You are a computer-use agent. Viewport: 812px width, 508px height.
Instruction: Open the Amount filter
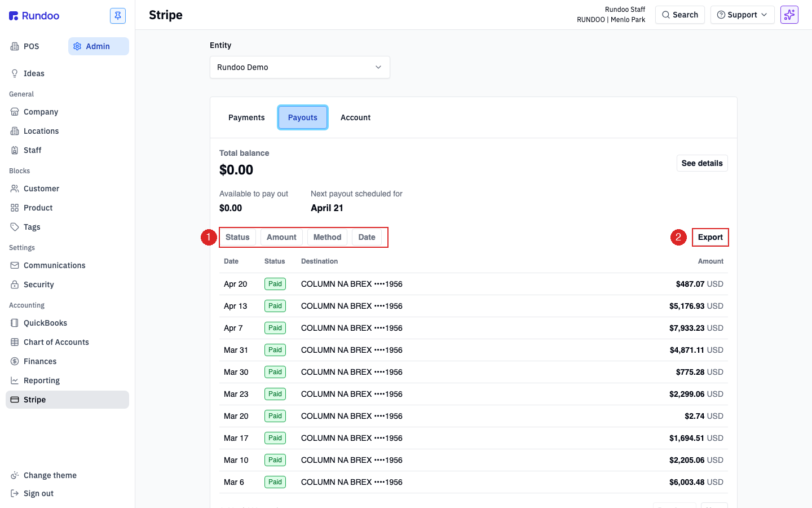click(x=281, y=237)
